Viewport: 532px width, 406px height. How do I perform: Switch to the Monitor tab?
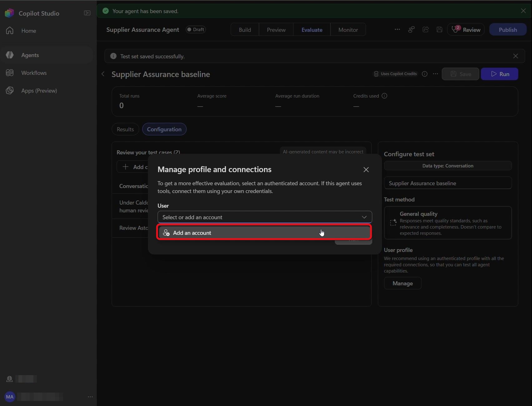pyautogui.click(x=348, y=30)
